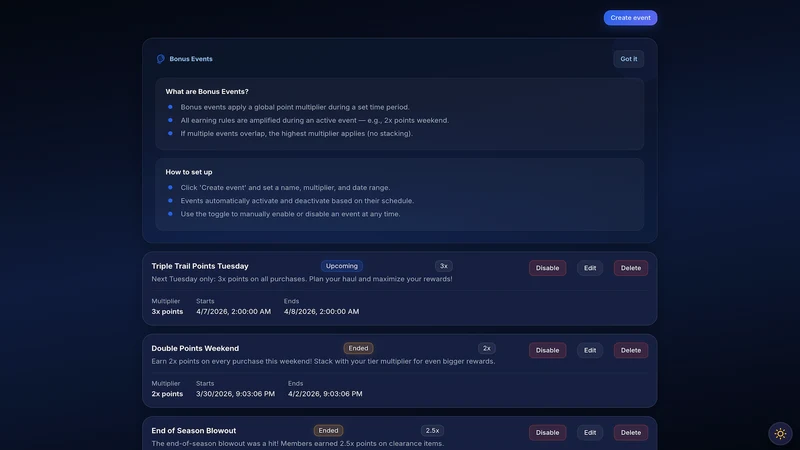Click the Bonus Events lightbulb icon

click(x=161, y=59)
